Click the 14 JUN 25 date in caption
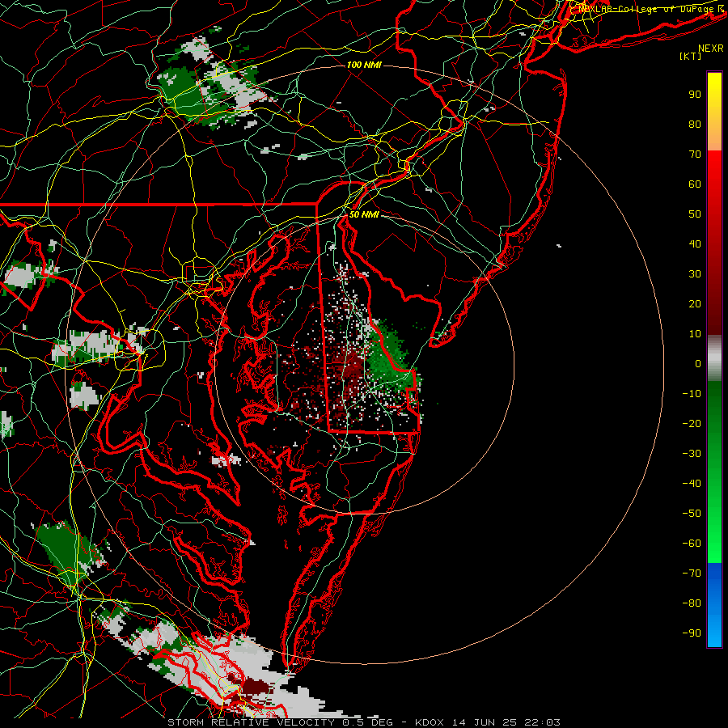The height and width of the screenshot is (728, 728). pyautogui.click(x=484, y=722)
